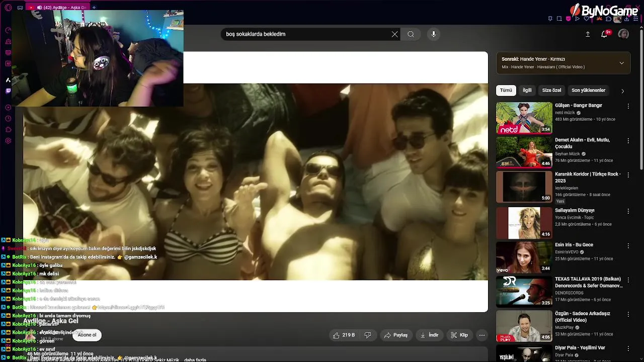Mute the tab via speaker icon
This screenshot has width=644, height=362.
pos(39,8)
